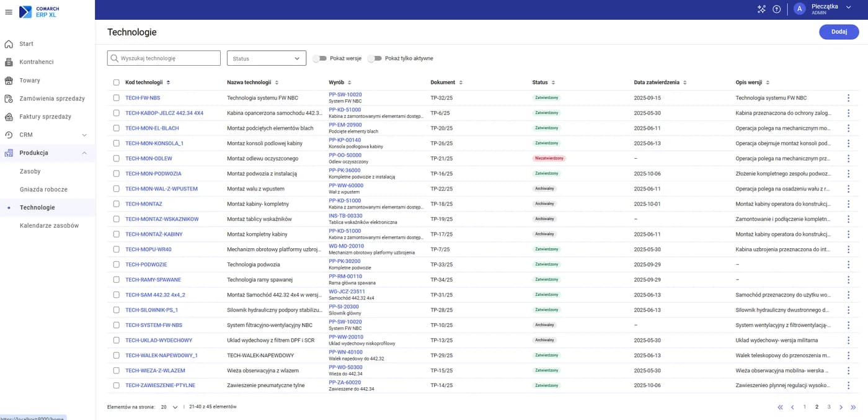Open the TECH-UKLAD-WYDECHOWY technology link

[x=159, y=341]
